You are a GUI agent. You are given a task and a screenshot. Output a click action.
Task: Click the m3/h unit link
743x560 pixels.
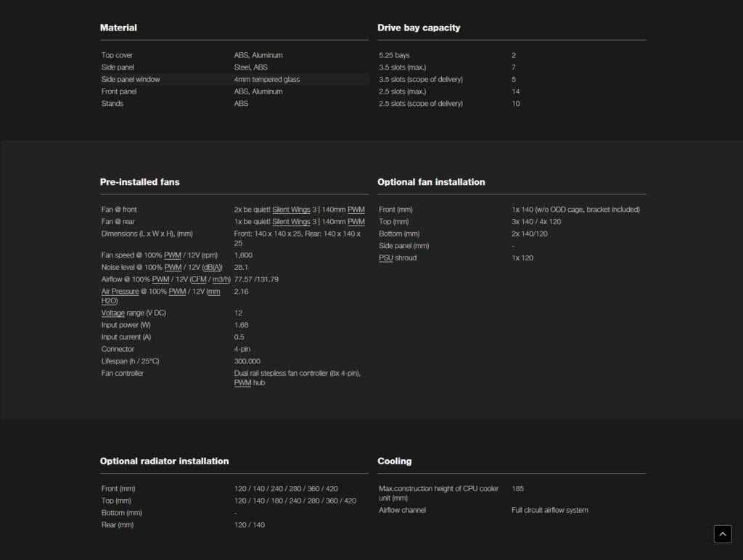[x=220, y=279]
